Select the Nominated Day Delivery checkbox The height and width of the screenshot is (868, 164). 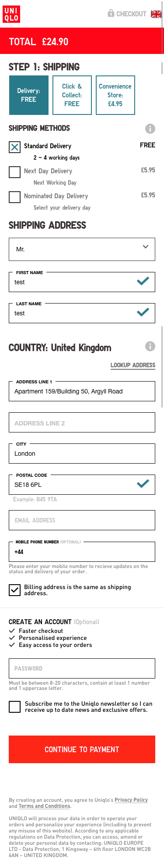point(14,197)
